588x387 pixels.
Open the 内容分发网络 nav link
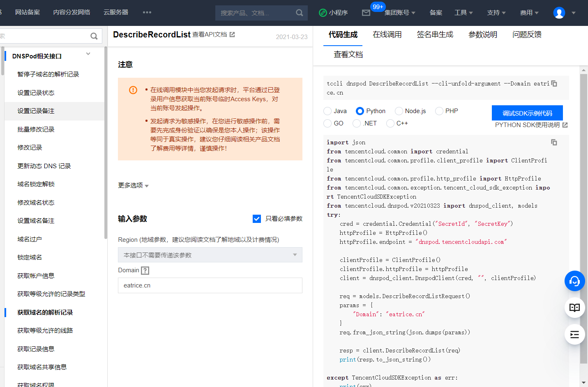click(x=71, y=12)
